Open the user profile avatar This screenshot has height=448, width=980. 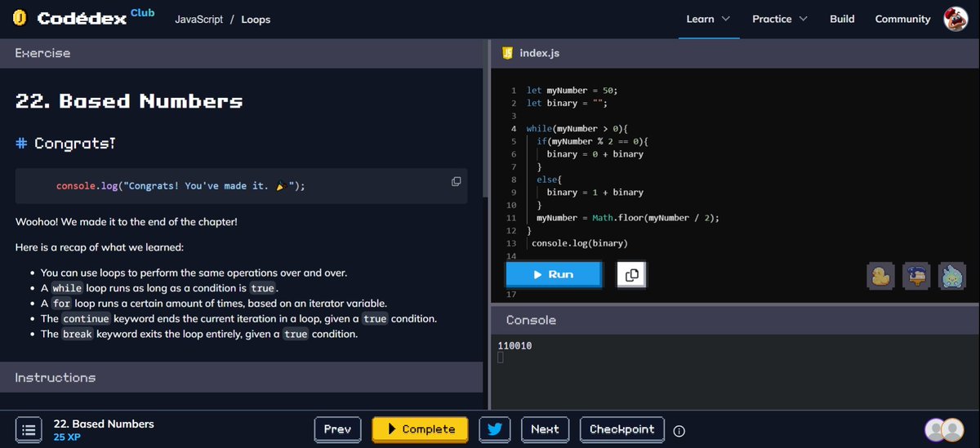point(955,19)
